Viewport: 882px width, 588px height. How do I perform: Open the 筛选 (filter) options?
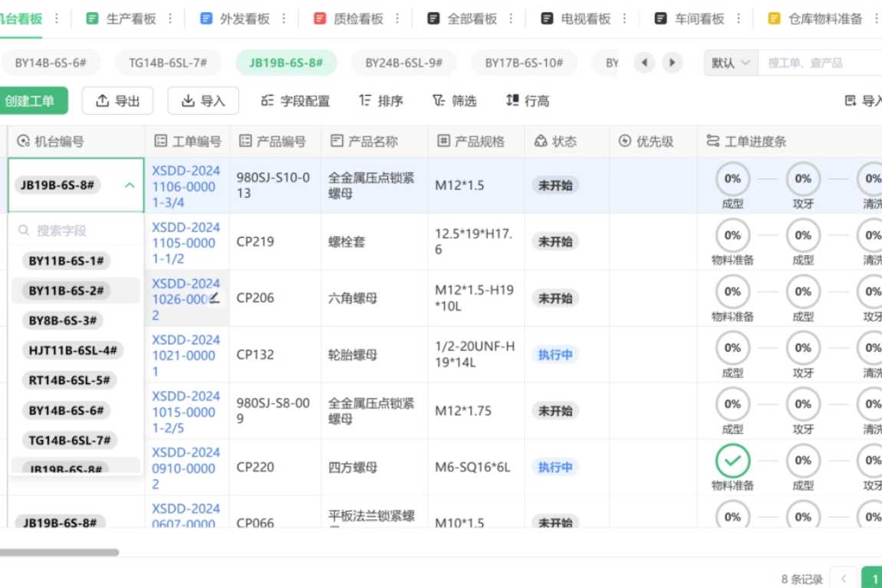tap(454, 100)
